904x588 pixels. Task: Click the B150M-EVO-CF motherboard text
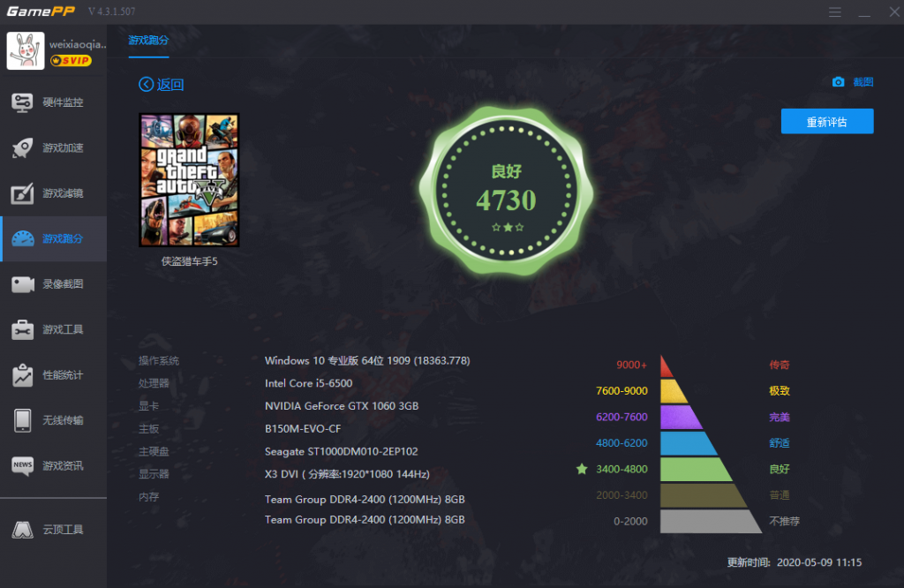pos(303,429)
